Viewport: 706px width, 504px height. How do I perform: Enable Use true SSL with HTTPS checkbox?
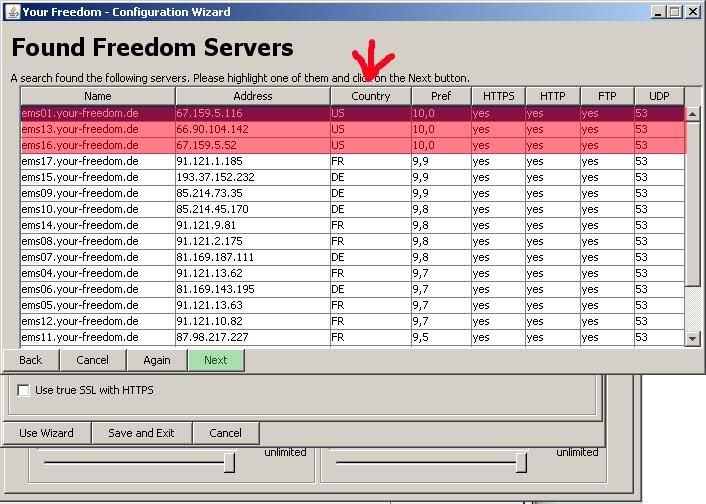23,390
